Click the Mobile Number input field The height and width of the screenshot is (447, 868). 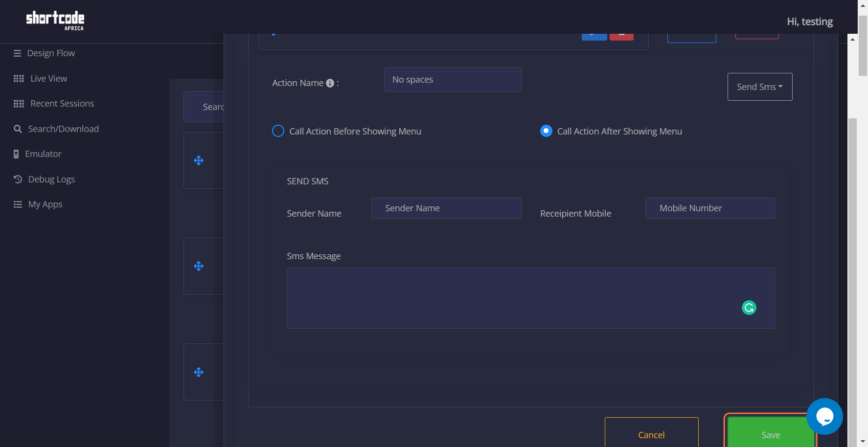pyautogui.click(x=710, y=208)
